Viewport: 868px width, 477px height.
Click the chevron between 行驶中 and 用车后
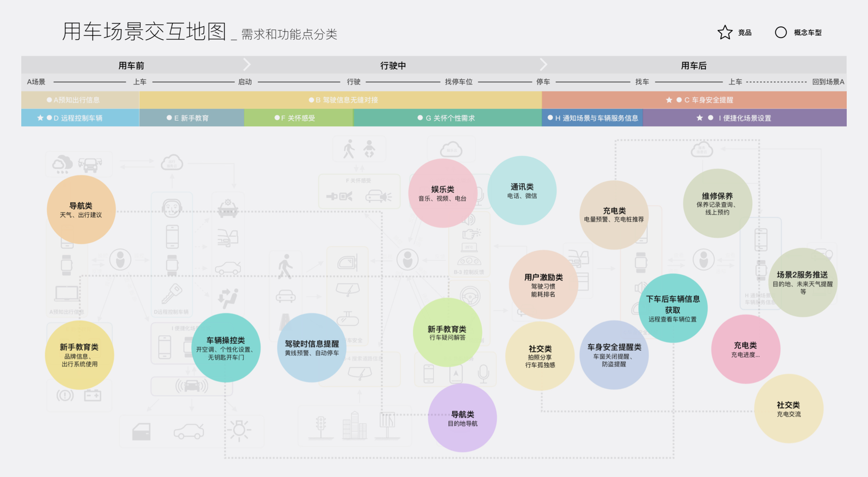tap(543, 64)
